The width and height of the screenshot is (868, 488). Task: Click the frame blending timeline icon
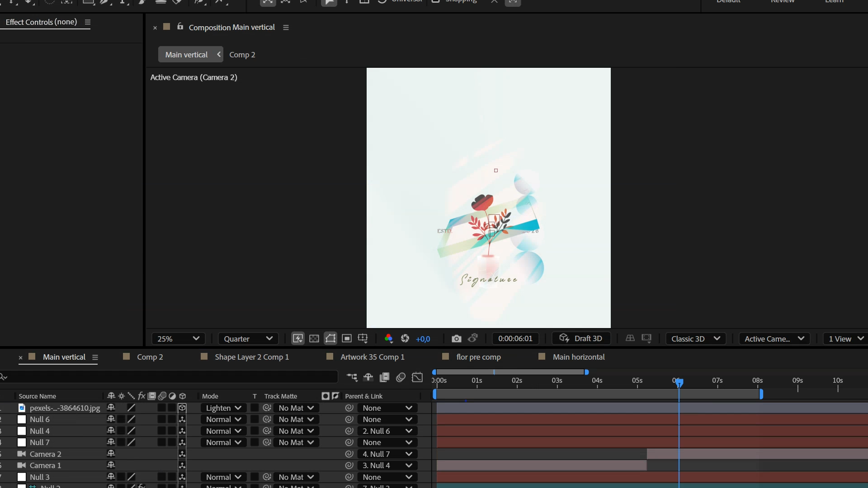[384, 377]
